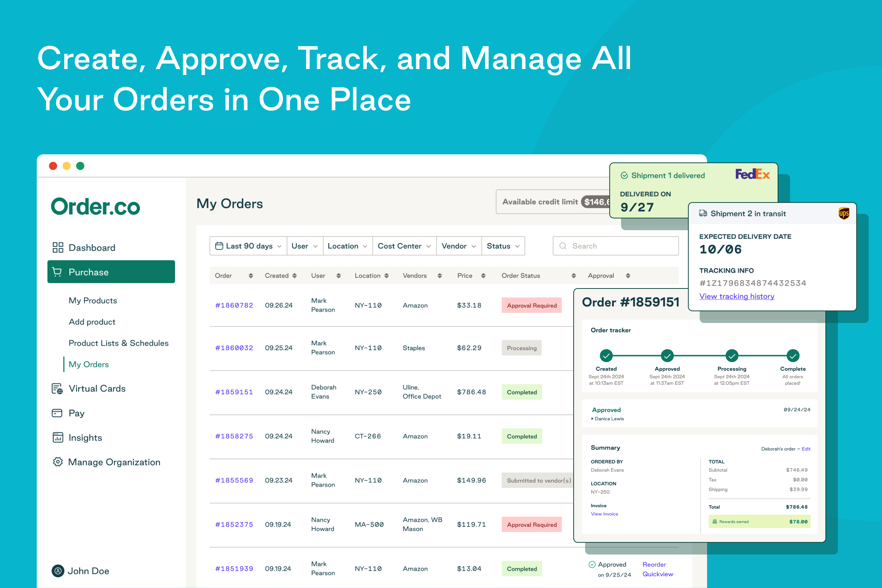Click the Available credit limit box
This screenshot has height=588, width=882.
(x=553, y=202)
